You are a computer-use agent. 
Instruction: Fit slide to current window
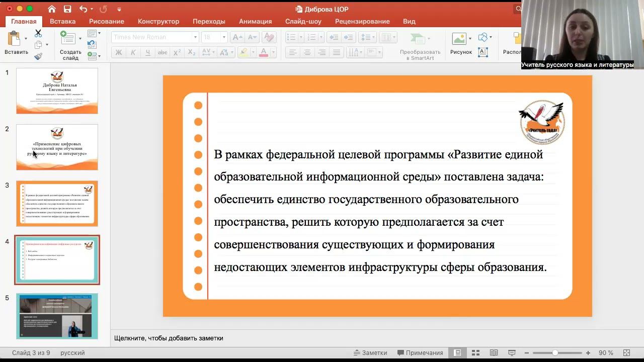point(627,353)
